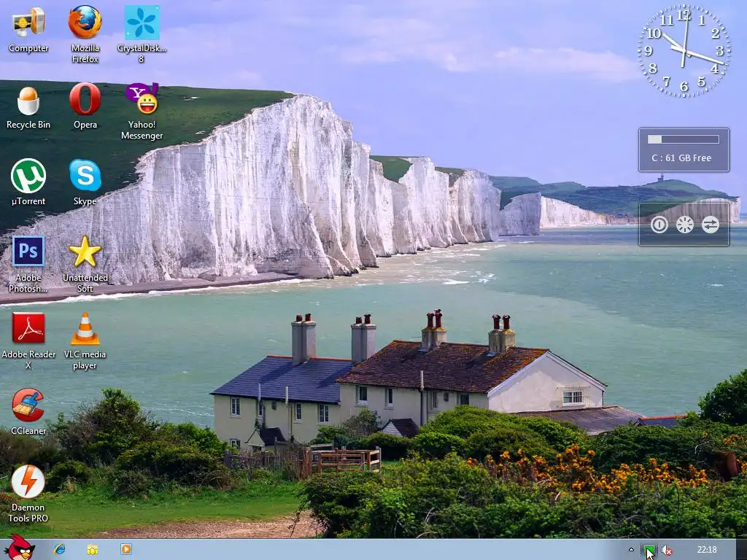Launch Mozilla Firefox from the desktop
This screenshot has height=560, width=747.
(x=85, y=34)
